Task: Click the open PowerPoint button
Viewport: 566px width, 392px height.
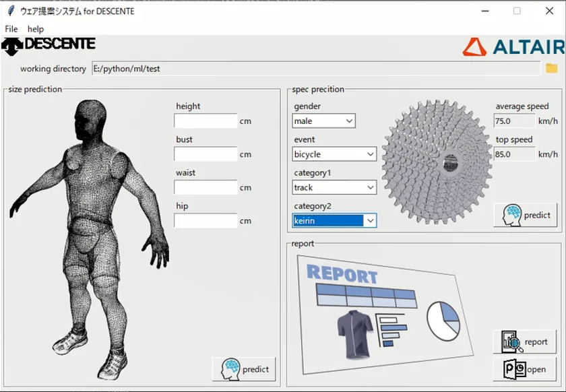Action: [525, 369]
